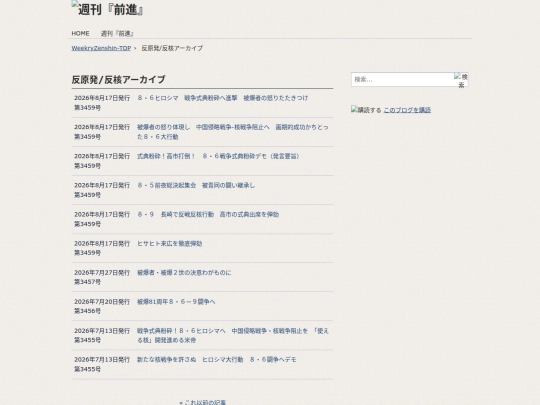Go to WeekryZenshin-TOP breadcrumb link
This screenshot has width=540, height=405.
(101, 48)
